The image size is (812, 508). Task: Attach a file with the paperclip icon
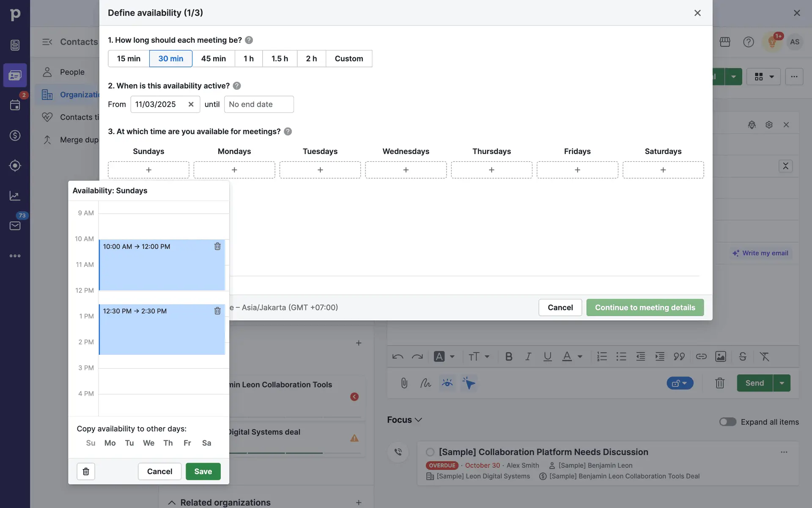[404, 383]
